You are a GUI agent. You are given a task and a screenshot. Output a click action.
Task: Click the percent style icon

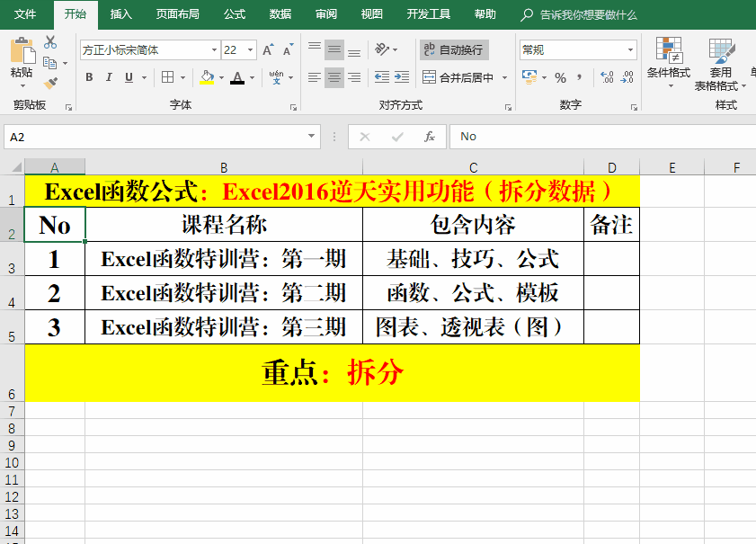560,78
